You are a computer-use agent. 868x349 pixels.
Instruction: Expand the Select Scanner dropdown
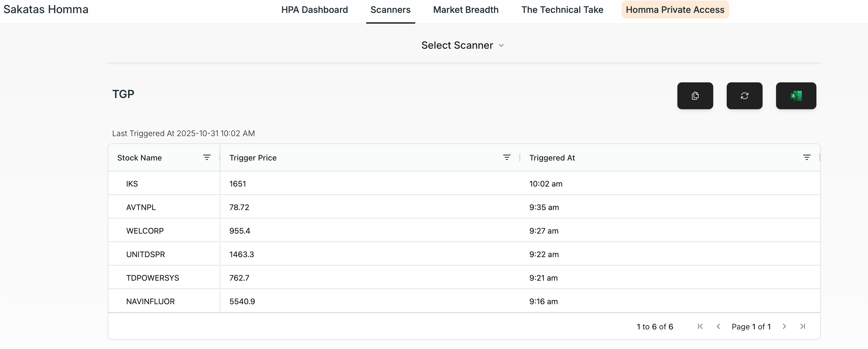tap(462, 45)
